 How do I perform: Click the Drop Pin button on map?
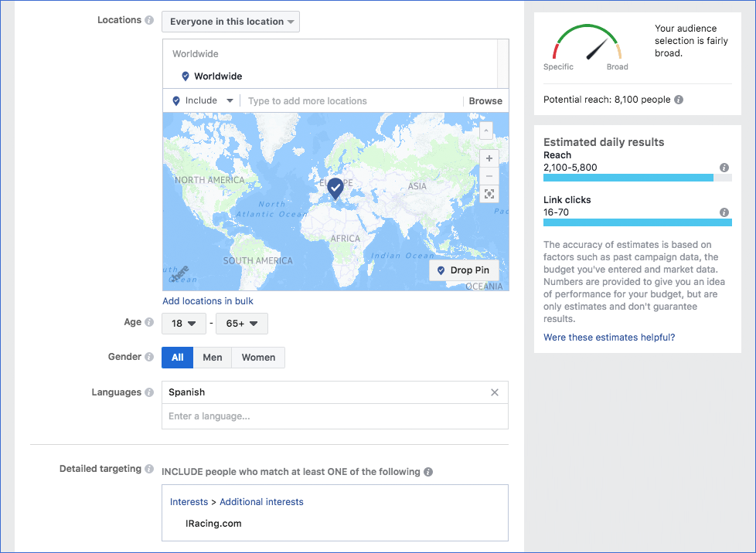click(463, 271)
